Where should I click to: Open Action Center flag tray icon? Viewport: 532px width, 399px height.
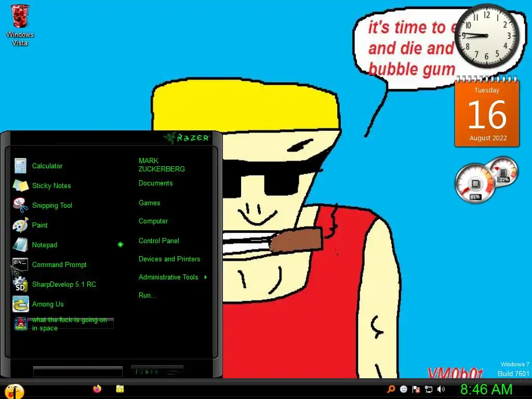[x=416, y=389]
